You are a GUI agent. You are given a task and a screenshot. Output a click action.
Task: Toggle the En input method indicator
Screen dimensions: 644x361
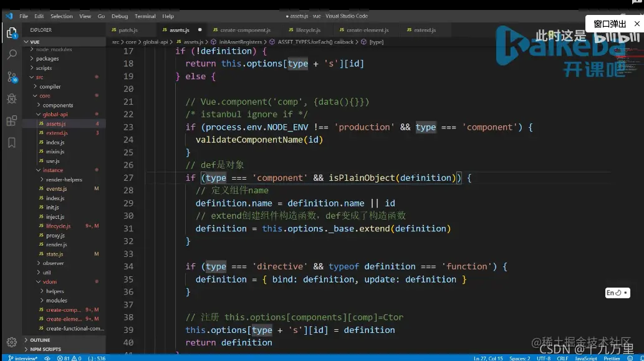617,293
